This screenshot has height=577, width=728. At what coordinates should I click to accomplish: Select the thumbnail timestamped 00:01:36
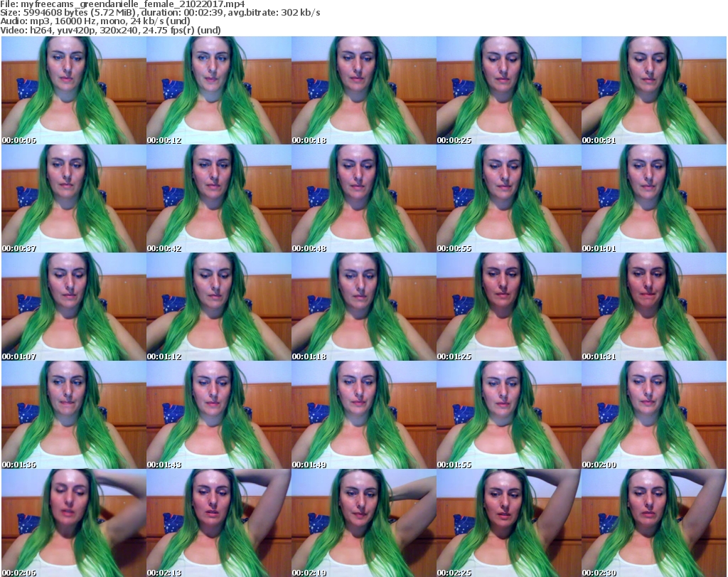tap(74, 415)
